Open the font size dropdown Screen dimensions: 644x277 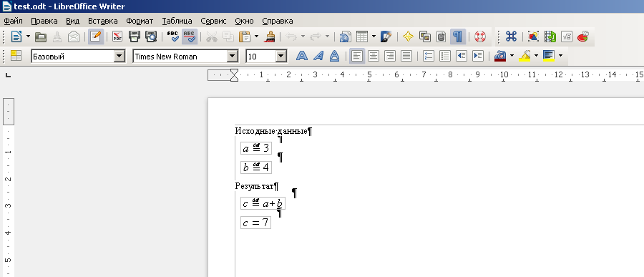pos(281,57)
